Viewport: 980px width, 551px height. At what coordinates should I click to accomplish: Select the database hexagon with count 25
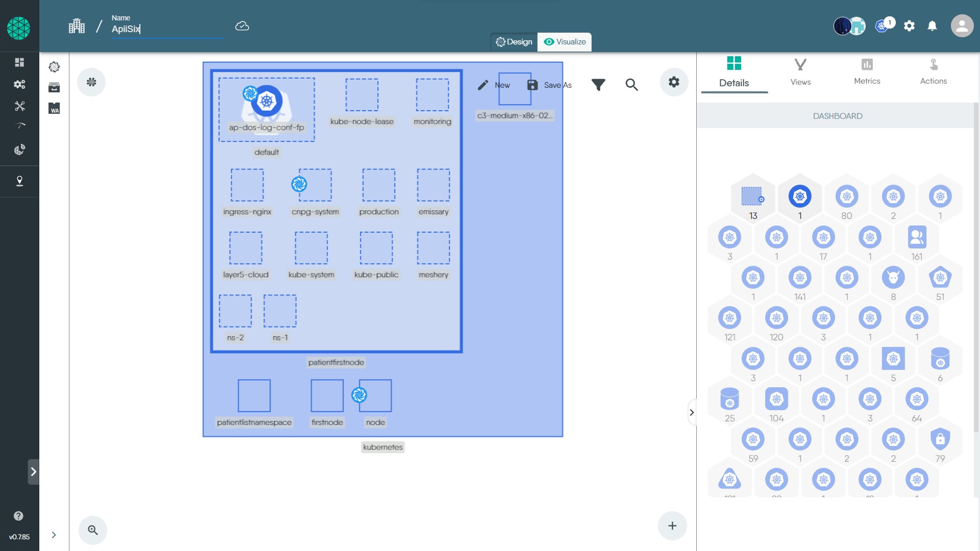[730, 402]
